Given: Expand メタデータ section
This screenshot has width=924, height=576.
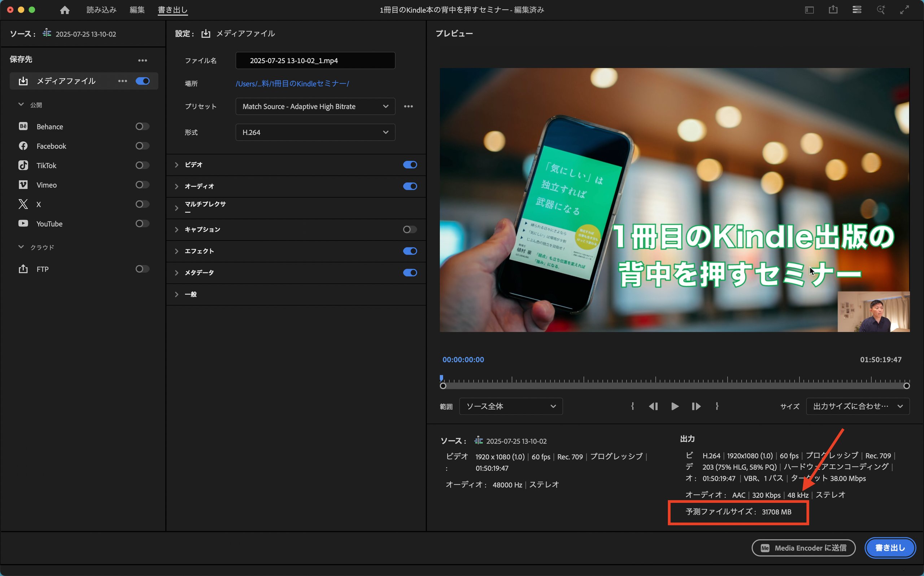Looking at the screenshot, I should (x=176, y=272).
